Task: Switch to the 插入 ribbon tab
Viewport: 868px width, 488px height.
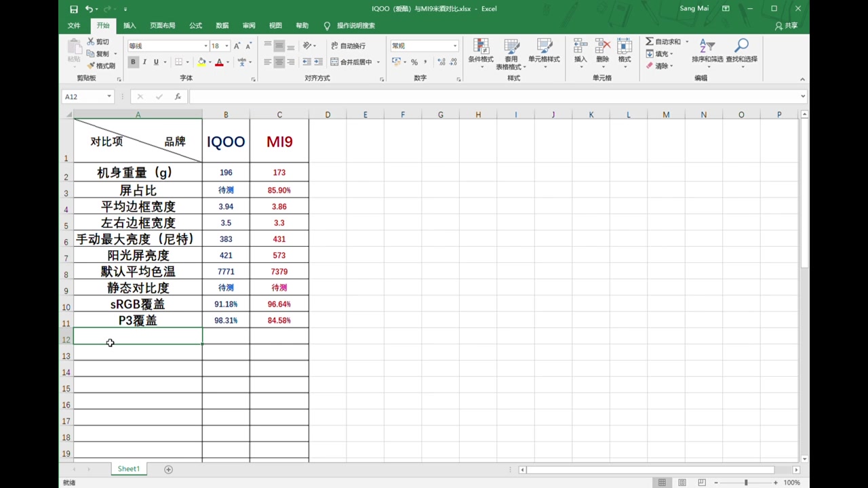Action: [129, 25]
